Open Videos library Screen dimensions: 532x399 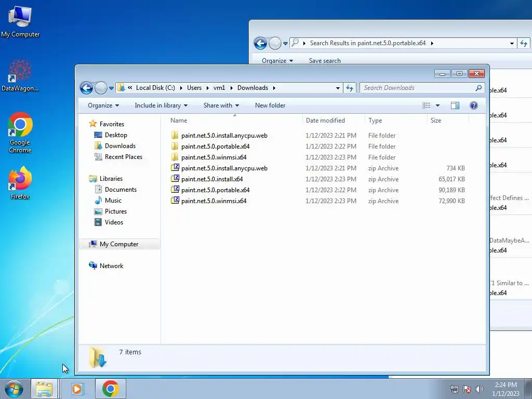109,222
